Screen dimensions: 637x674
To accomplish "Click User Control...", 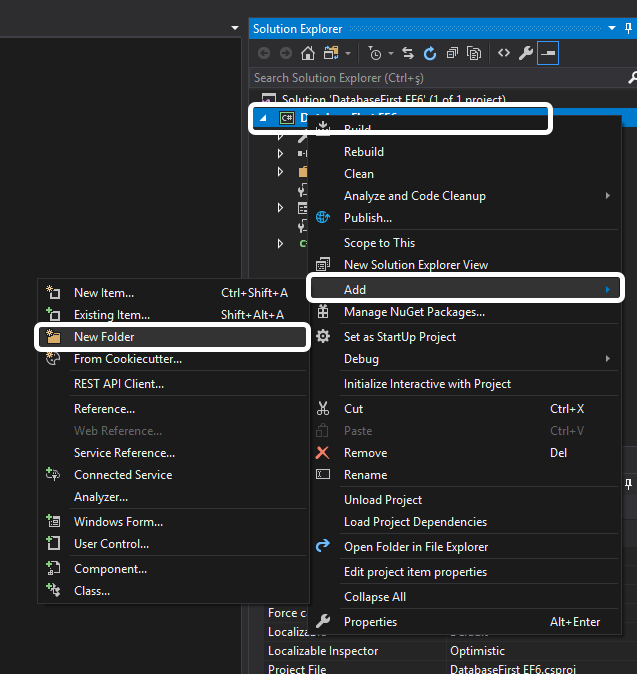I will [x=173, y=544].
